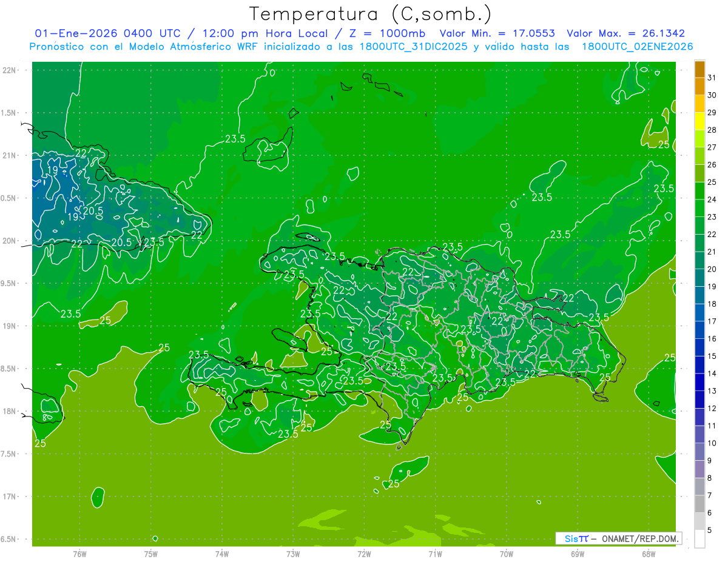Image resolution: width=728 pixels, height=562 pixels.
Task: Click longitude axis label 75W
Action: (151, 554)
